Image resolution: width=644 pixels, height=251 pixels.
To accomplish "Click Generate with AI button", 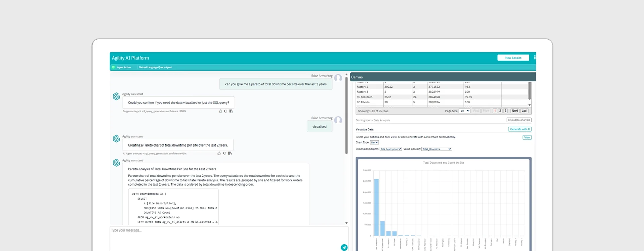I will pyautogui.click(x=520, y=129).
